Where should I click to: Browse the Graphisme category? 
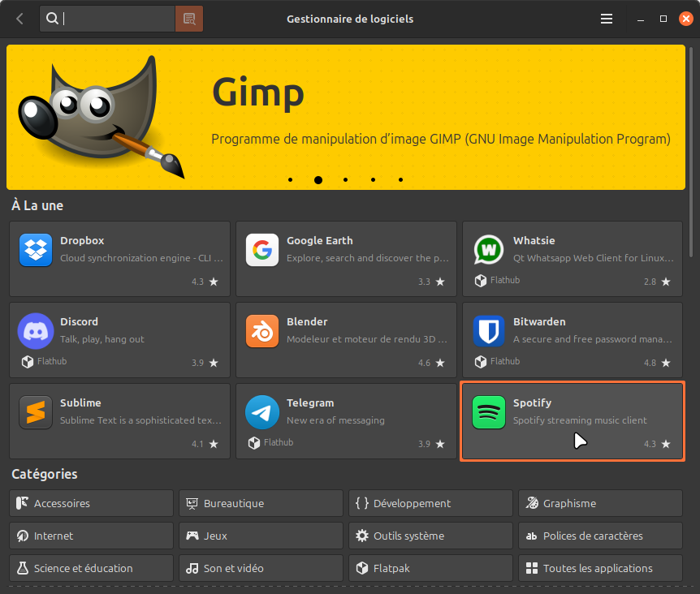click(x=600, y=503)
